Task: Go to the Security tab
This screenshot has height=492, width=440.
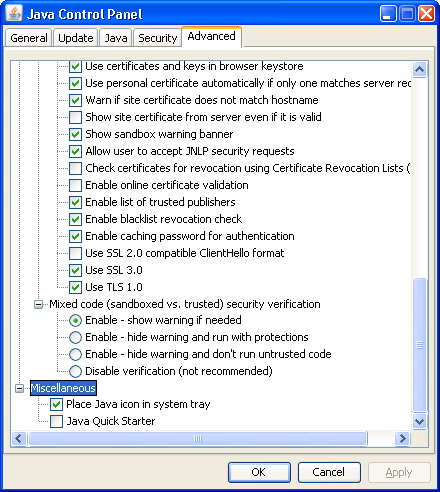Action: coord(158,38)
